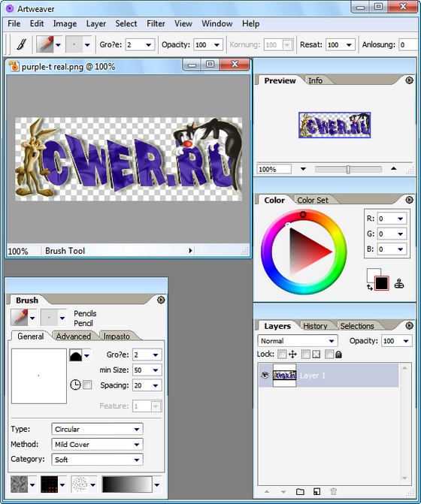Viewport: 421px width, 504px height.
Task: Toggle checkbox next to the clock icon
Action: (87, 385)
